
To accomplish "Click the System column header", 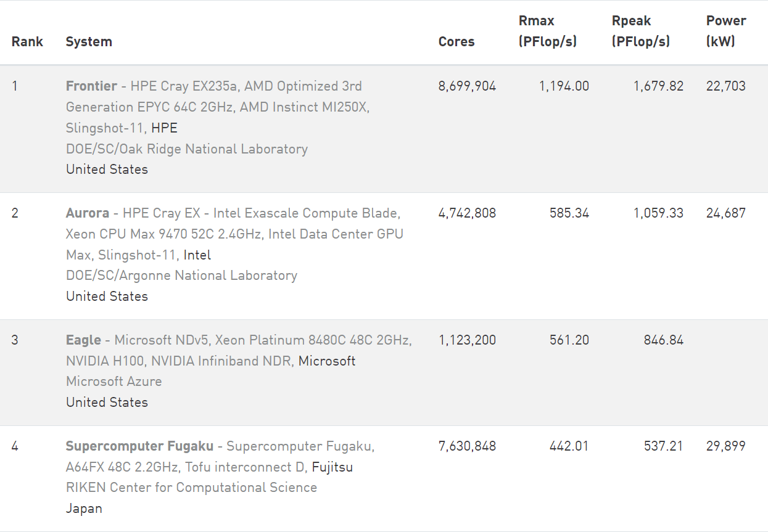I will (89, 41).
